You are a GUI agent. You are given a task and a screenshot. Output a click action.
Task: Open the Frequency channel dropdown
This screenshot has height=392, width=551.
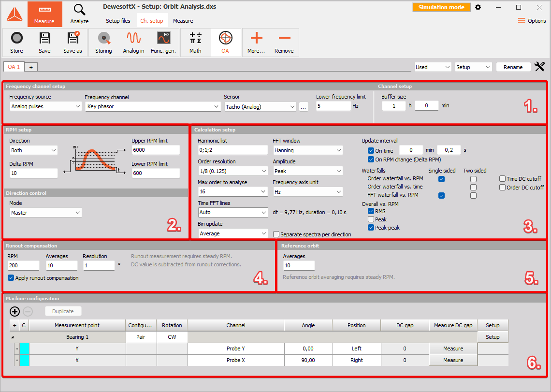pos(153,106)
